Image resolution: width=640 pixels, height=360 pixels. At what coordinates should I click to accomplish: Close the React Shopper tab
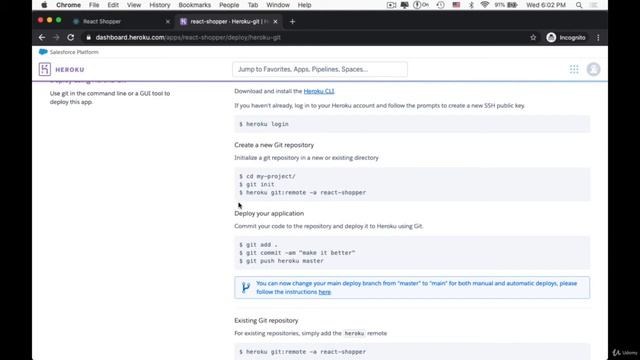coord(168,22)
